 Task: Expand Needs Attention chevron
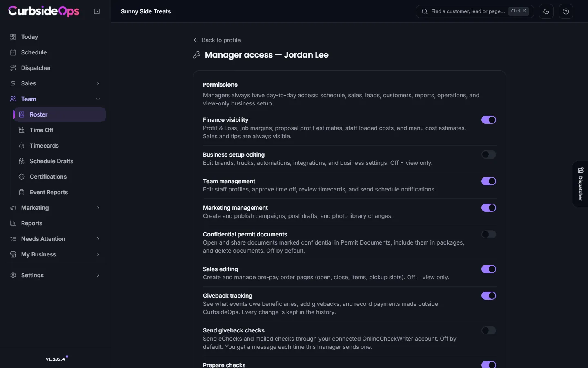coord(98,239)
